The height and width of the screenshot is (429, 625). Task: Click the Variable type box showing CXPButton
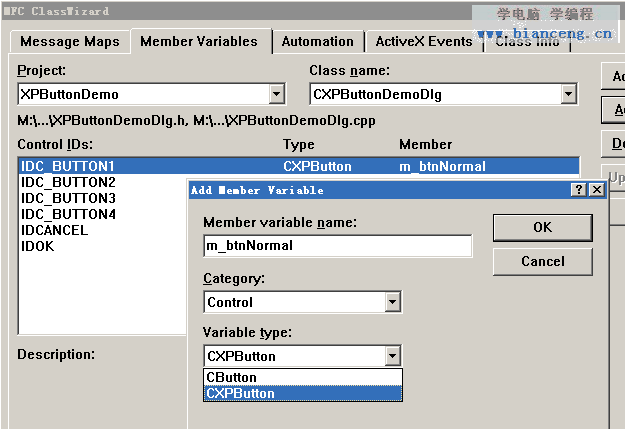pyautogui.click(x=303, y=356)
